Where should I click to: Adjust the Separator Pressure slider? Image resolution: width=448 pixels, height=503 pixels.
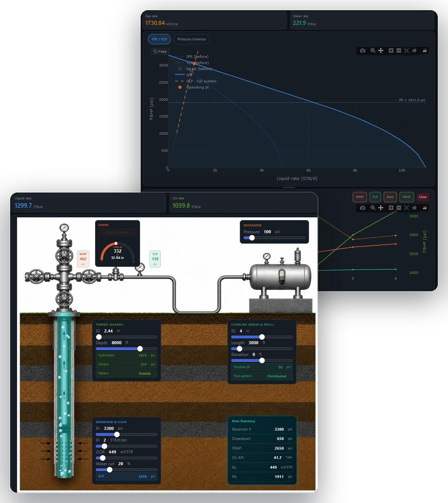274,238
